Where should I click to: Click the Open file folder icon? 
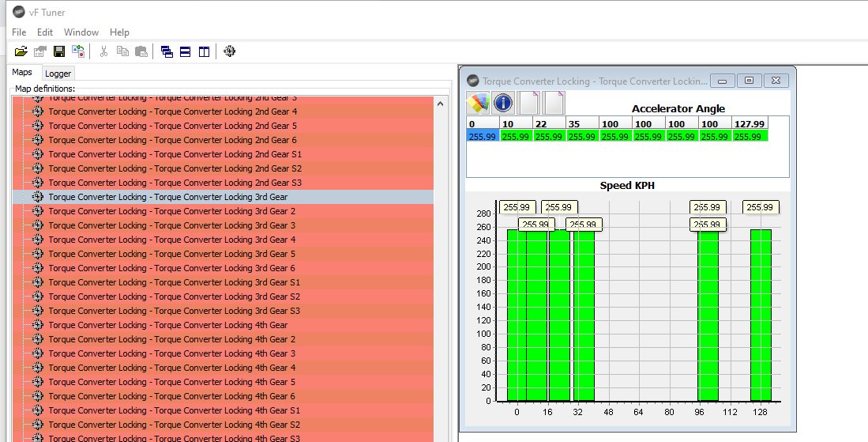(x=21, y=51)
